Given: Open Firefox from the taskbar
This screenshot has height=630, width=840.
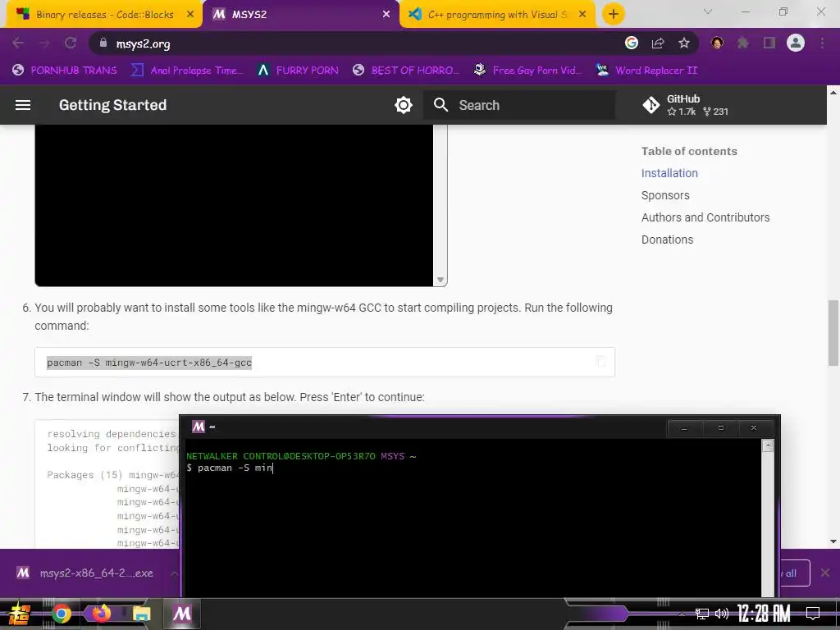Looking at the screenshot, I should 101,614.
